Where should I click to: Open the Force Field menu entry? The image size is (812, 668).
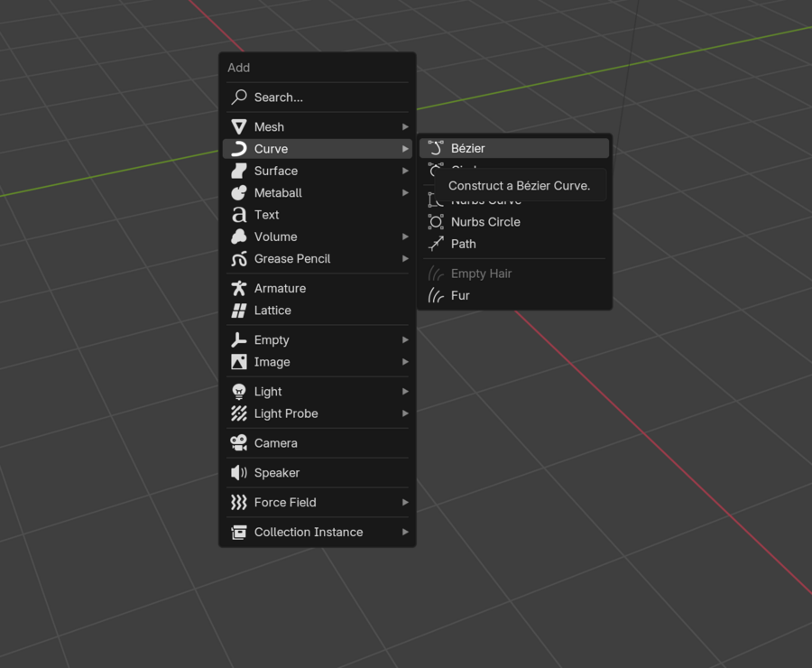click(318, 502)
